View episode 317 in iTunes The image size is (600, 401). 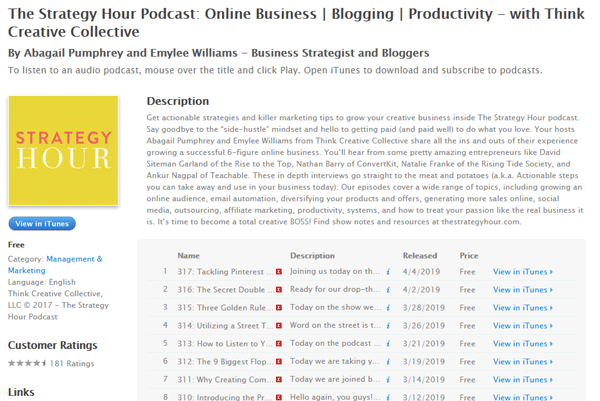(x=523, y=272)
